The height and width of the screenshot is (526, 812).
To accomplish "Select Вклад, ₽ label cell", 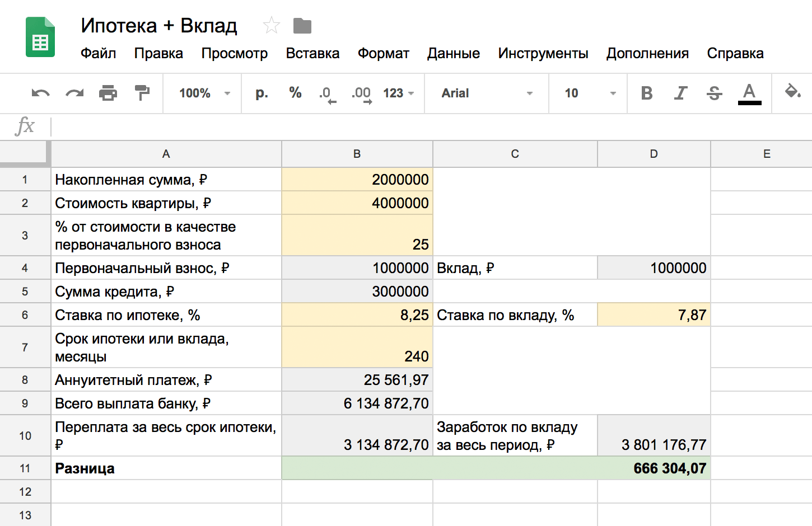I will pos(515,268).
